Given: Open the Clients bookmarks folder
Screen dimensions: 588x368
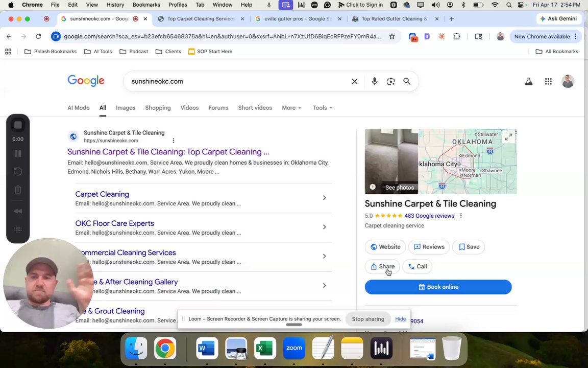Looking at the screenshot, I should pyautogui.click(x=168, y=52).
